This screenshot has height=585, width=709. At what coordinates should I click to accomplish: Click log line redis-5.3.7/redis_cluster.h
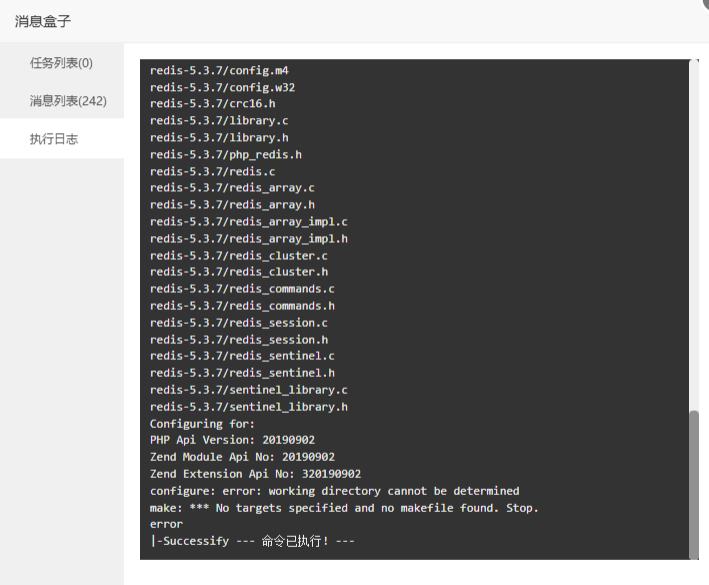pyautogui.click(x=239, y=272)
